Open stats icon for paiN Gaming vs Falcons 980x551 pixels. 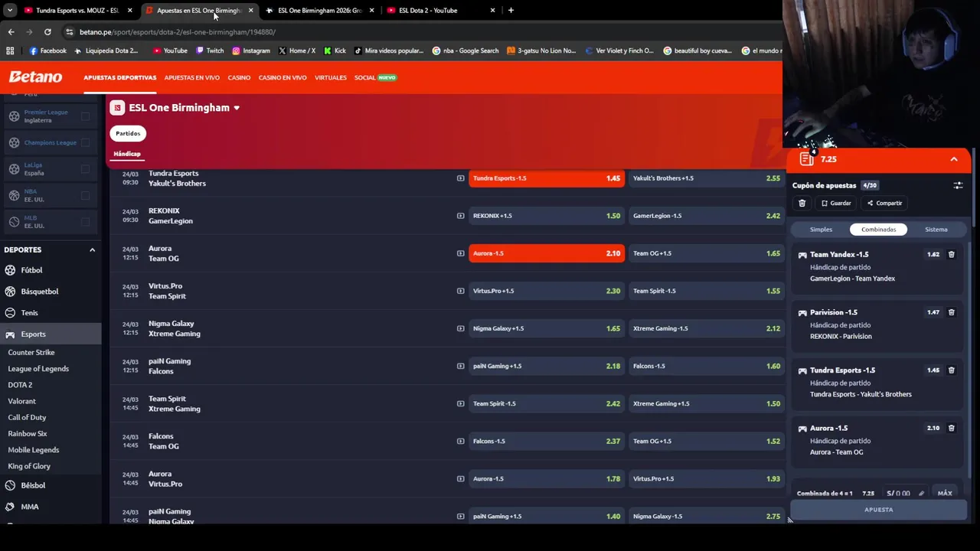click(x=460, y=366)
